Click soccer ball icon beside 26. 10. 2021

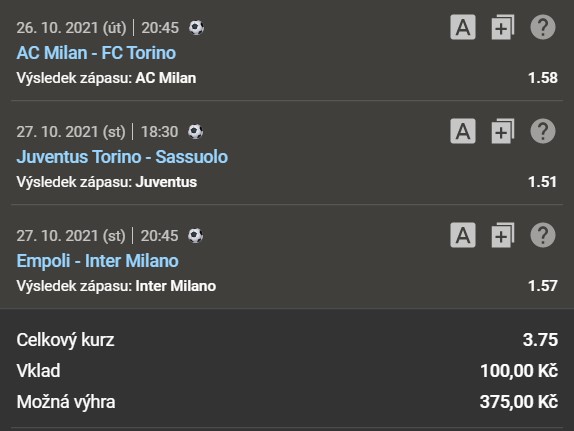(196, 28)
